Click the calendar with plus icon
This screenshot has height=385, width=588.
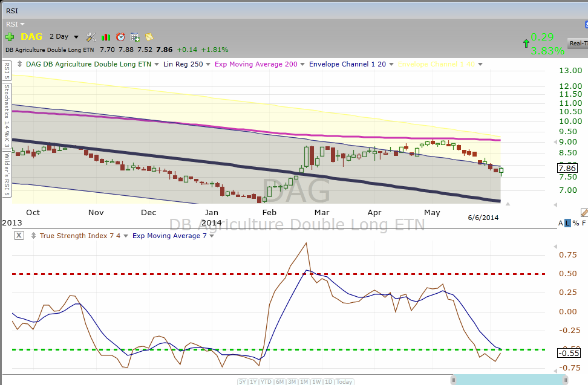135,37
